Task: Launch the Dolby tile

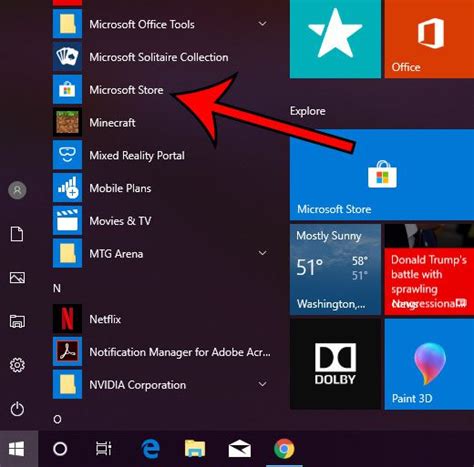Action: [335, 364]
